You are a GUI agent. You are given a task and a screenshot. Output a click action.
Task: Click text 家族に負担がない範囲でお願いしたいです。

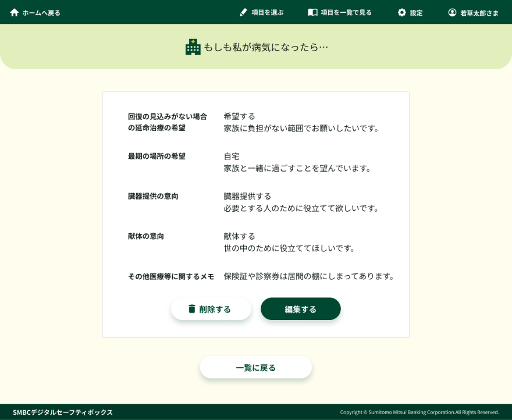click(x=301, y=128)
